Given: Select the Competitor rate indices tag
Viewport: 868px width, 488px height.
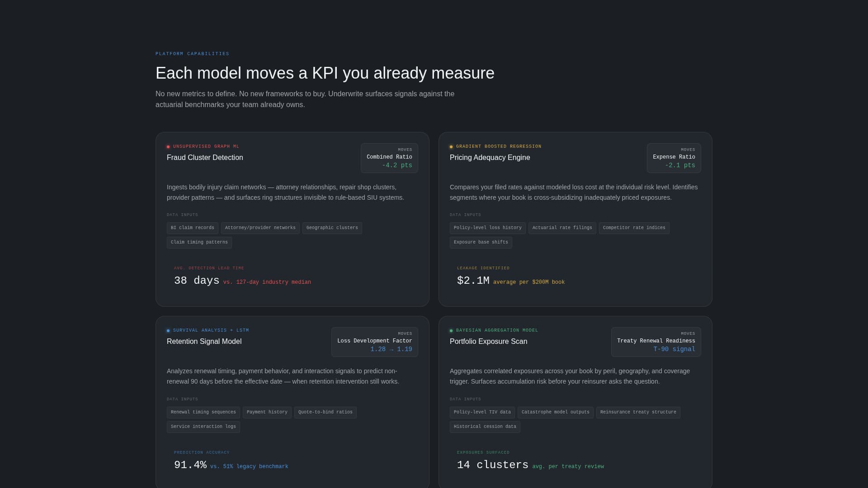Looking at the screenshot, I should coord(634,228).
